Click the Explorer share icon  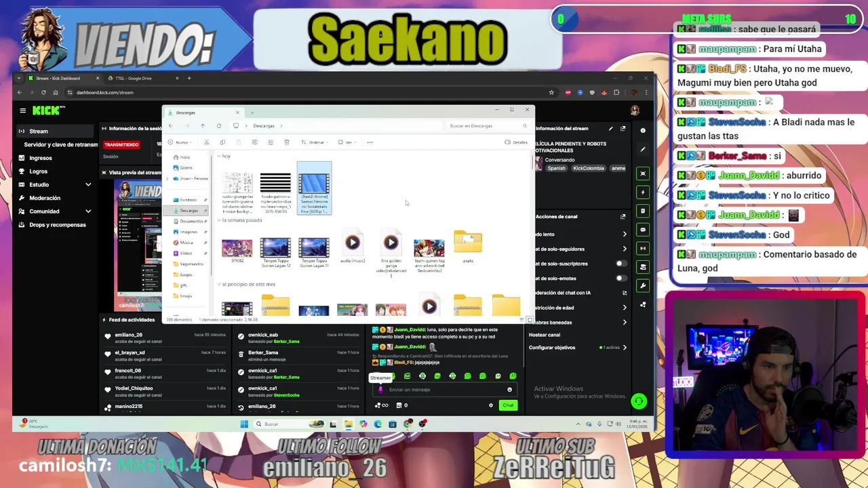(271, 142)
